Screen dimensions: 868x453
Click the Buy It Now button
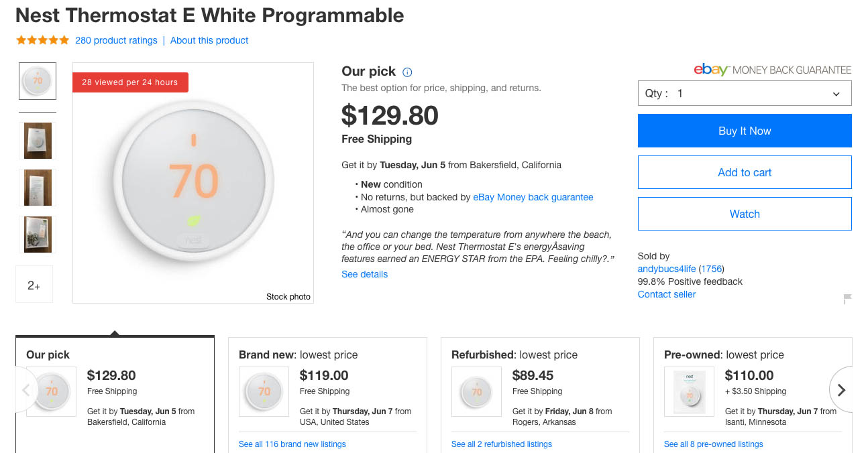(x=745, y=131)
